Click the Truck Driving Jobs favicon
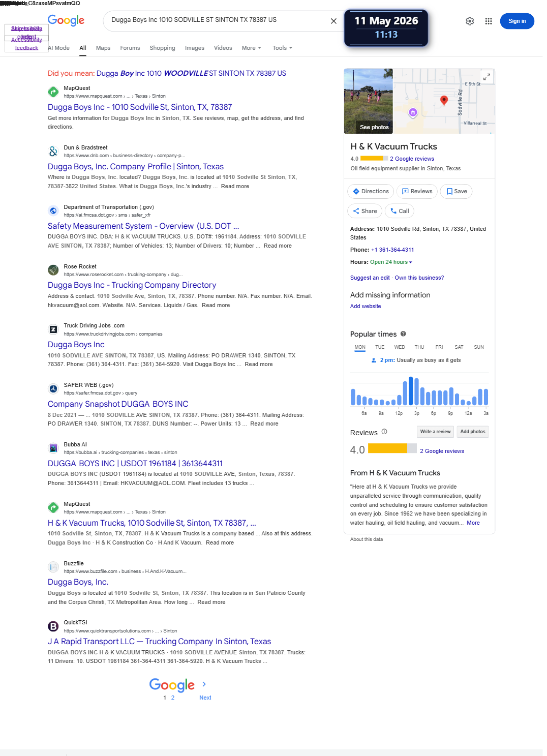 coord(53,329)
